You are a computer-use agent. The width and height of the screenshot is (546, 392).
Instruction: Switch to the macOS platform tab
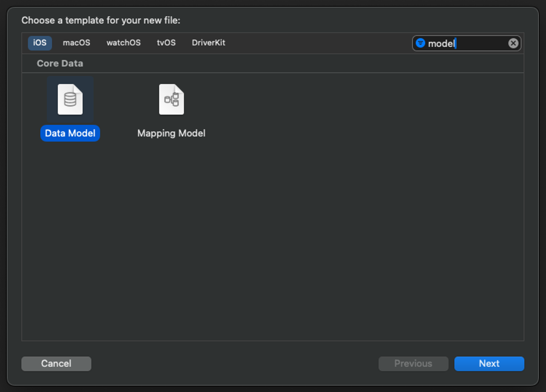point(76,43)
